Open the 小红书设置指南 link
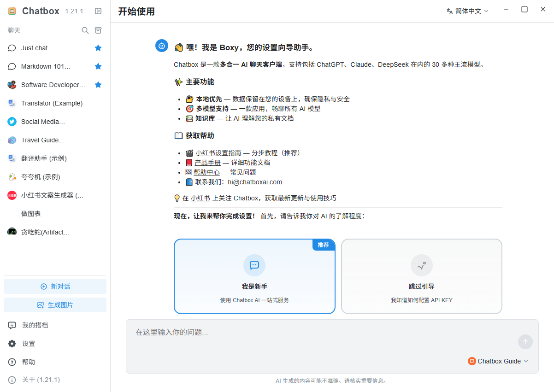Viewport: 554px width, 392px height. coord(218,153)
